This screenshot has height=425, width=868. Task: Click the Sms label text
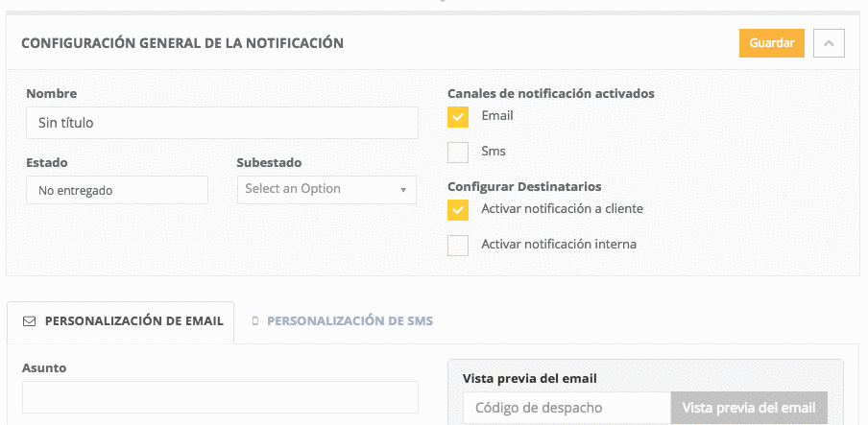coord(494,151)
